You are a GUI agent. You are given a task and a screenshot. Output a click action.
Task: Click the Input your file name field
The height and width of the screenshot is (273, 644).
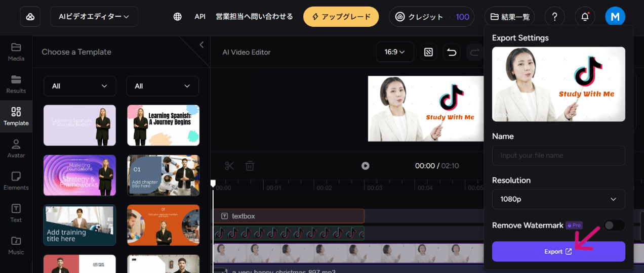[x=558, y=155]
